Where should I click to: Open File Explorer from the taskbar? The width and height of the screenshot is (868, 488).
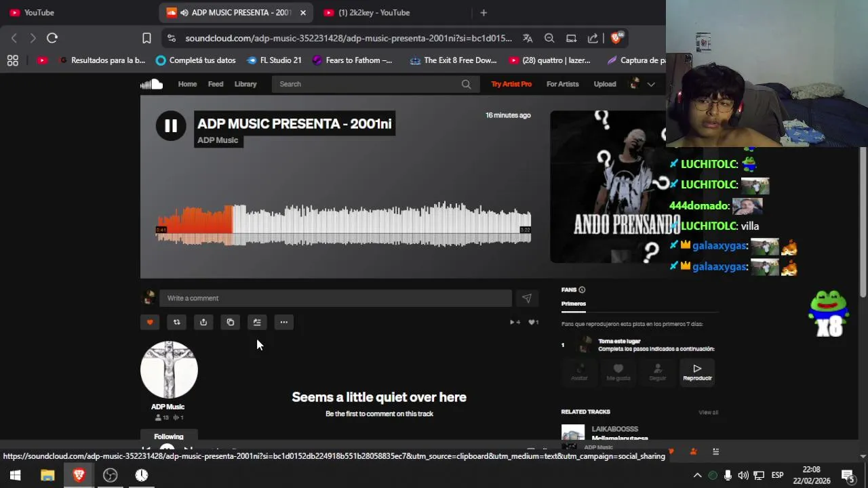pos(47,475)
